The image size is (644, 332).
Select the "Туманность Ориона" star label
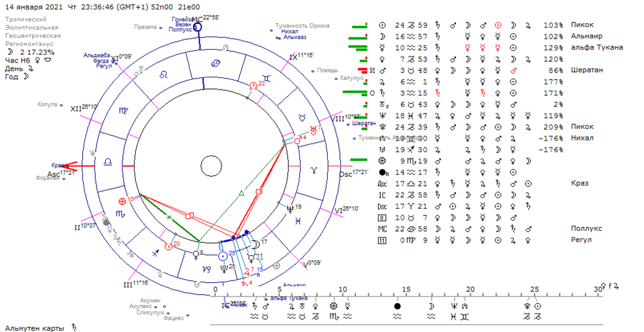pyautogui.click(x=302, y=26)
